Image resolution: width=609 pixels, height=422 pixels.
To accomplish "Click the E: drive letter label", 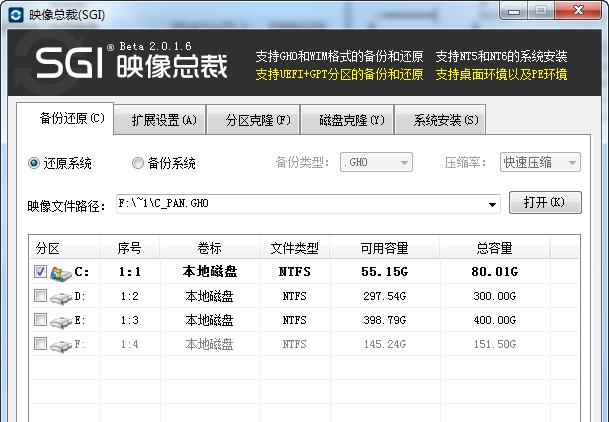I will coord(80,320).
